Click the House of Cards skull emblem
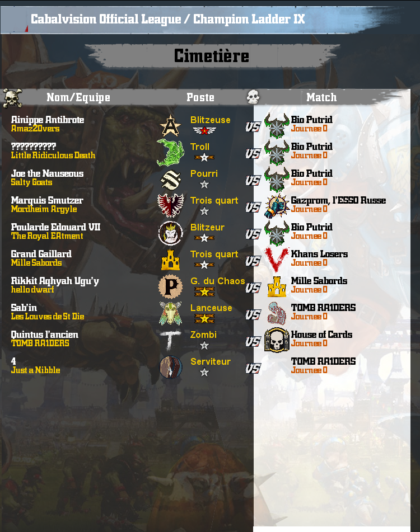This screenshot has height=532, width=420. point(277,340)
